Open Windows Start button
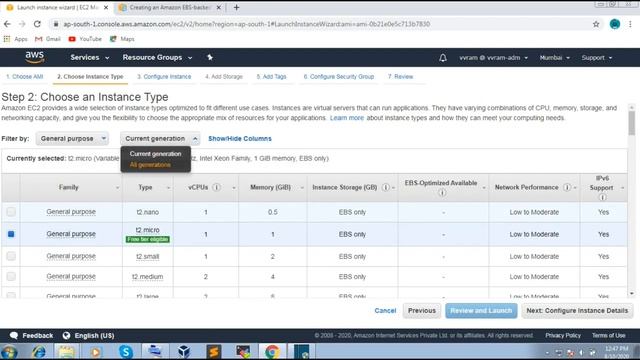This screenshot has height=360, width=640. click(x=9, y=352)
